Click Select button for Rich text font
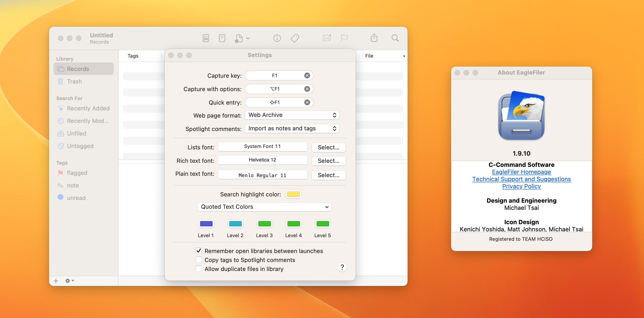This screenshot has width=644, height=318. point(328,161)
